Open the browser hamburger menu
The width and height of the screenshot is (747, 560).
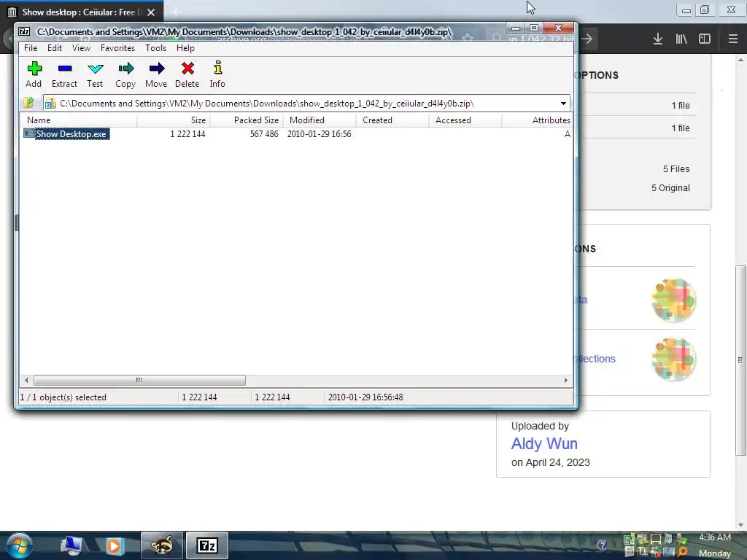[732, 39]
